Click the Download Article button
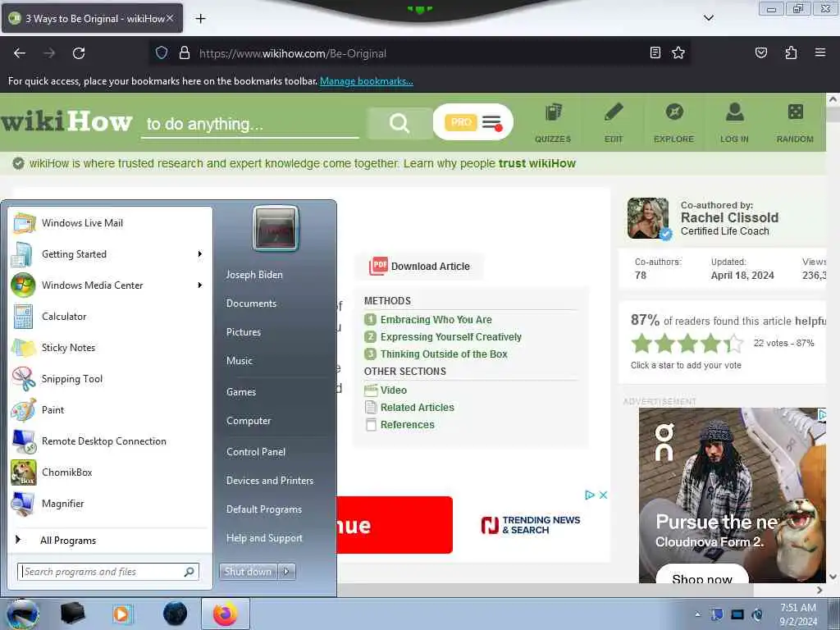 point(419,267)
